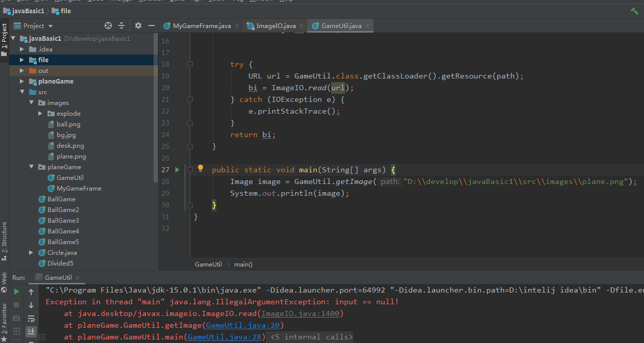
Task: Fold the try block at line 18
Action: click(x=190, y=64)
